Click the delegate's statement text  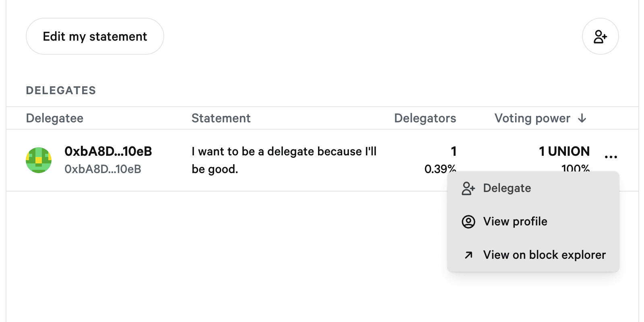pos(284,160)
